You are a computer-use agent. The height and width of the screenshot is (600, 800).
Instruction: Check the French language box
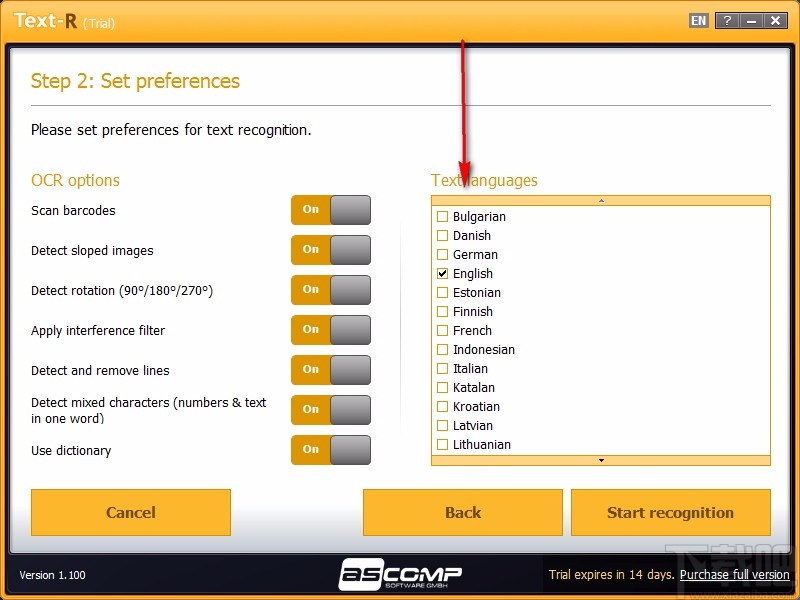point(442,330)
